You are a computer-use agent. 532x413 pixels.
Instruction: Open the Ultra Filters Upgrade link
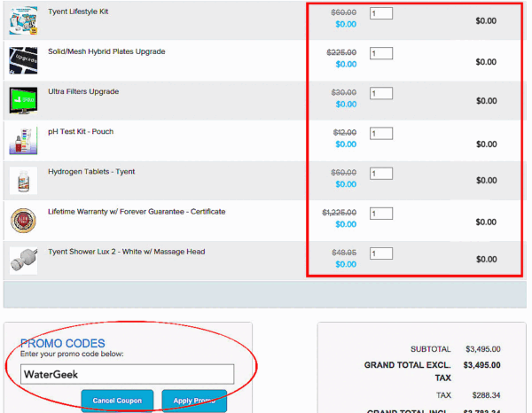pyautogui.click(x=83, y=91)
